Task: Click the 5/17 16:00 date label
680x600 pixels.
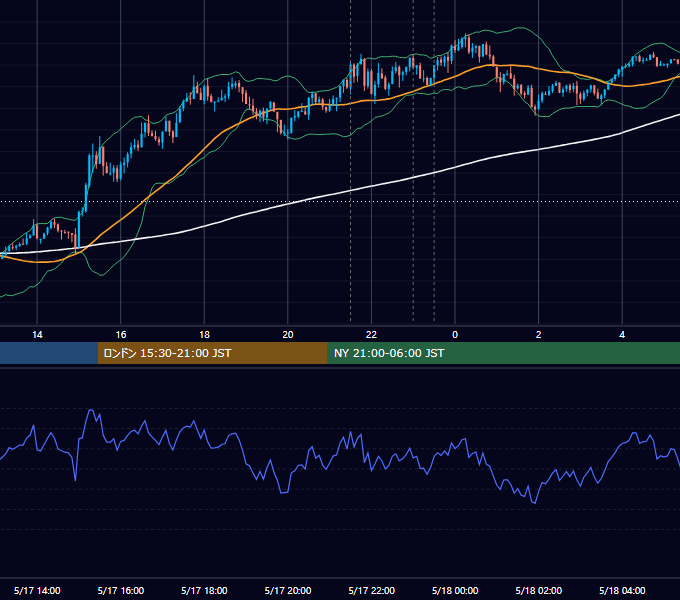Action: click(x=121, y=590)
